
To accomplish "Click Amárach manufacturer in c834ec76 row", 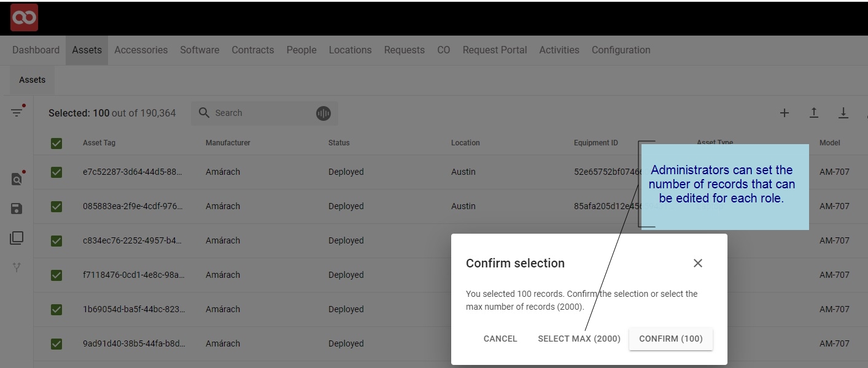I will 223,240.
